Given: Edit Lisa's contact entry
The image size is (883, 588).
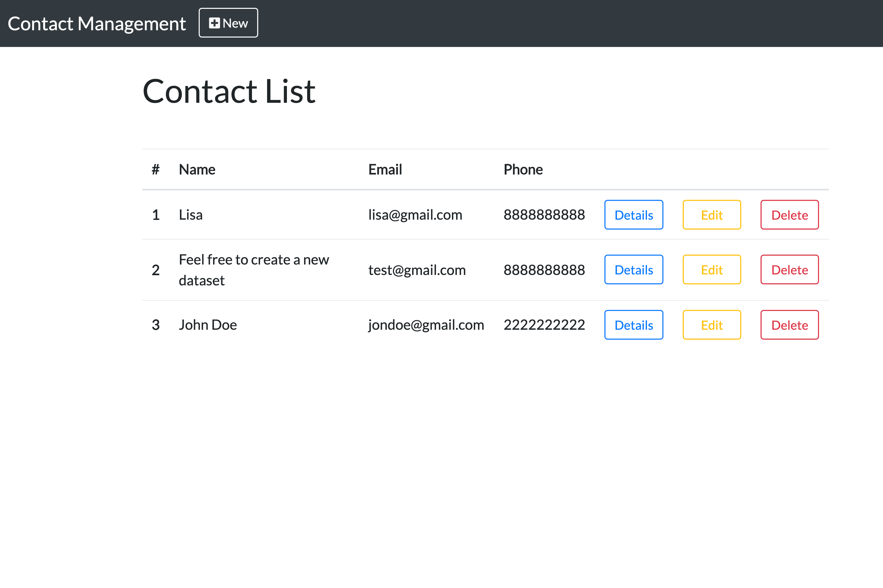Looking at the screenshot, I should point(711,214).
